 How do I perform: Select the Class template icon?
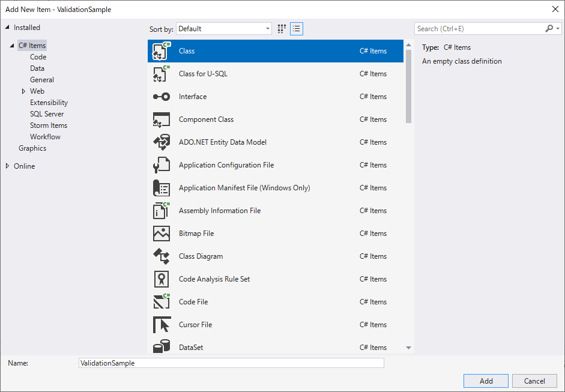coord(161,51)
